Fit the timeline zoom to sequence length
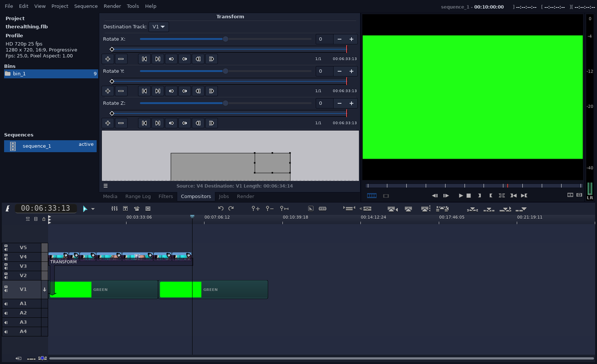The image size is (597, 364). pyautogui.click(x=284, y=209)
